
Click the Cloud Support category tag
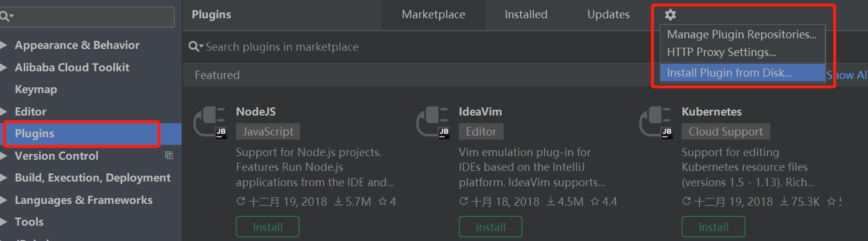coord(726,131)
